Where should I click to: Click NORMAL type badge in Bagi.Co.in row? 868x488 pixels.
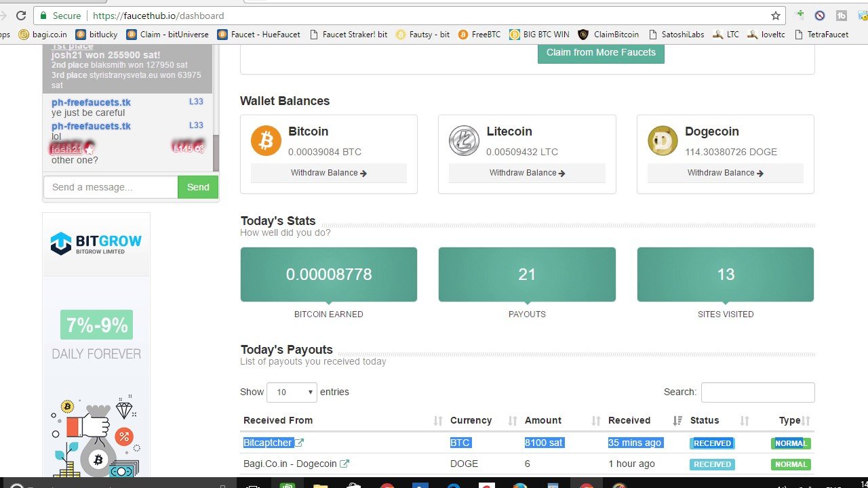coord(791,464)
